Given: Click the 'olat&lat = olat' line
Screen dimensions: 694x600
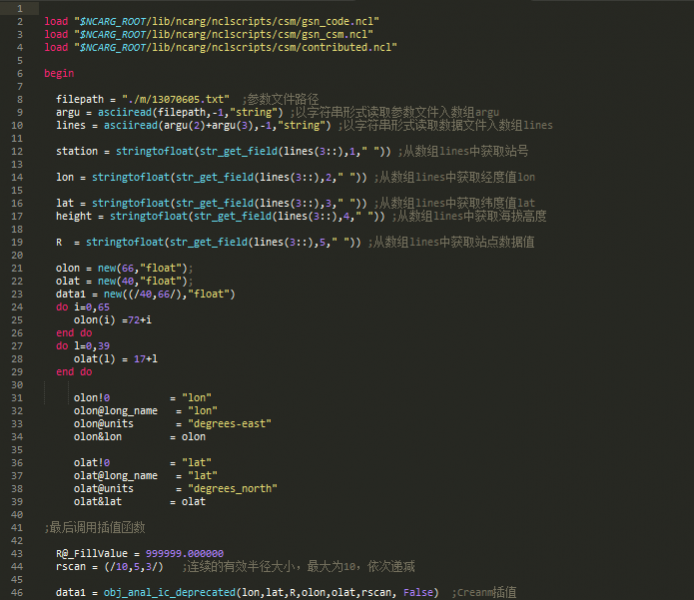Looking at the screenshot, I should click(x=139, y=501).
